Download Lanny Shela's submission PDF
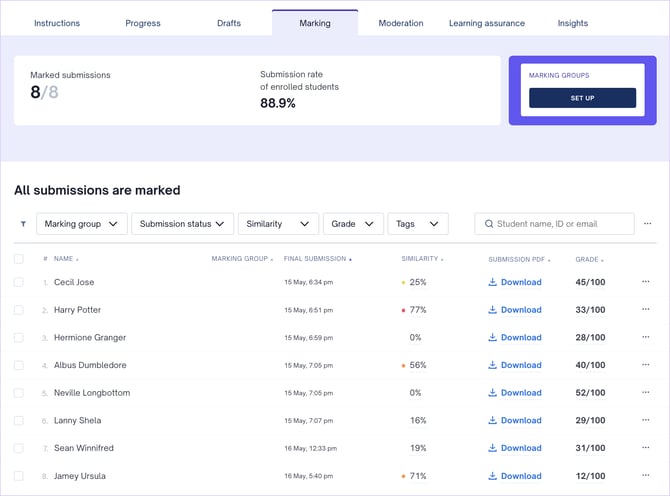The height and width of the screenshot is (496, 670). [514, 421]
